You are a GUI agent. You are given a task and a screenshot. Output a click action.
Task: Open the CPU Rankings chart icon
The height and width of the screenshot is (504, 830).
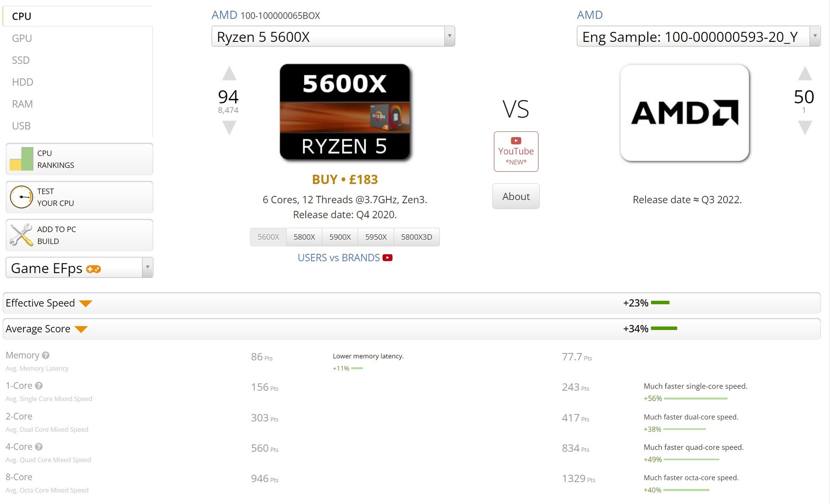pos(21,159)
